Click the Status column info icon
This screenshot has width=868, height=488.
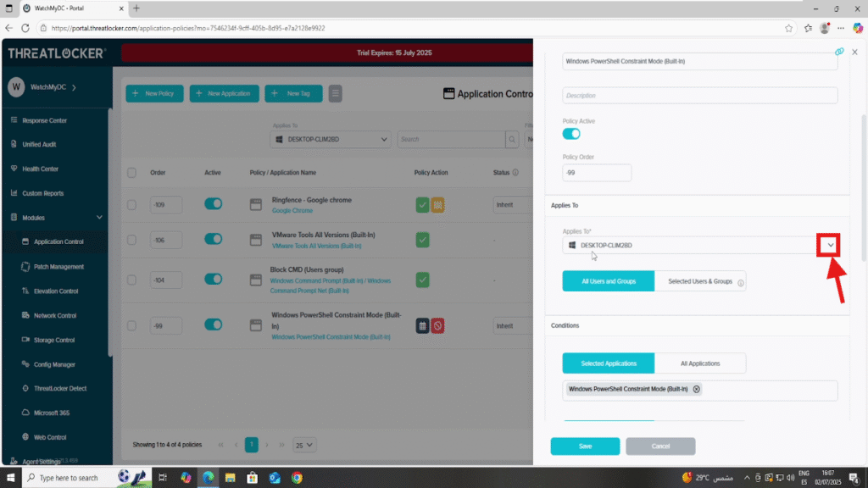(515, 173)
